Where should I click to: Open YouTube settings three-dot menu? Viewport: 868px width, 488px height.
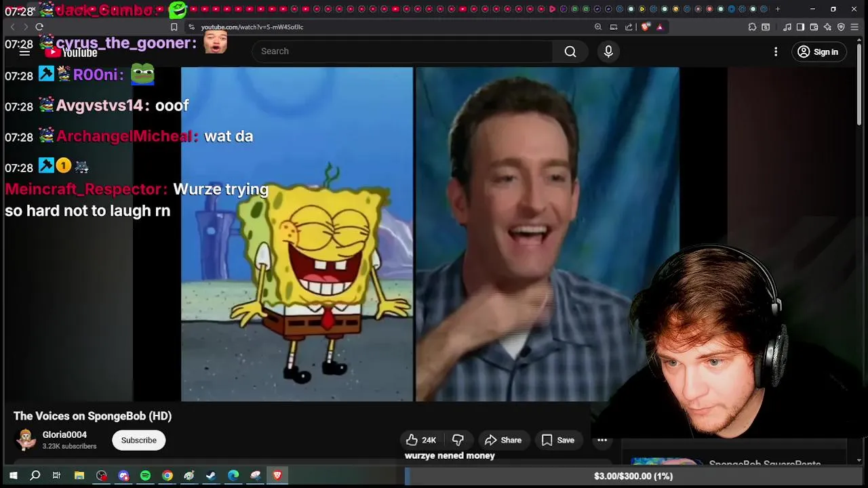click(x=776, y=52)
